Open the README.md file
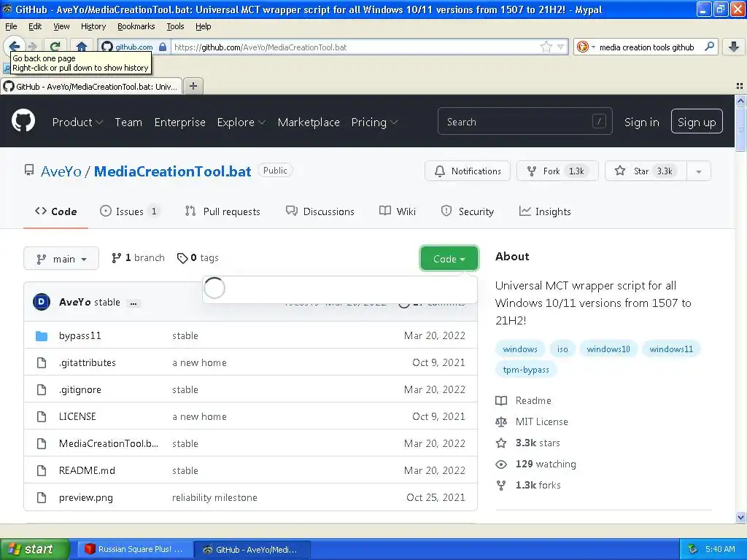This screenshot has height=560, width=747. tap(87, 470)
